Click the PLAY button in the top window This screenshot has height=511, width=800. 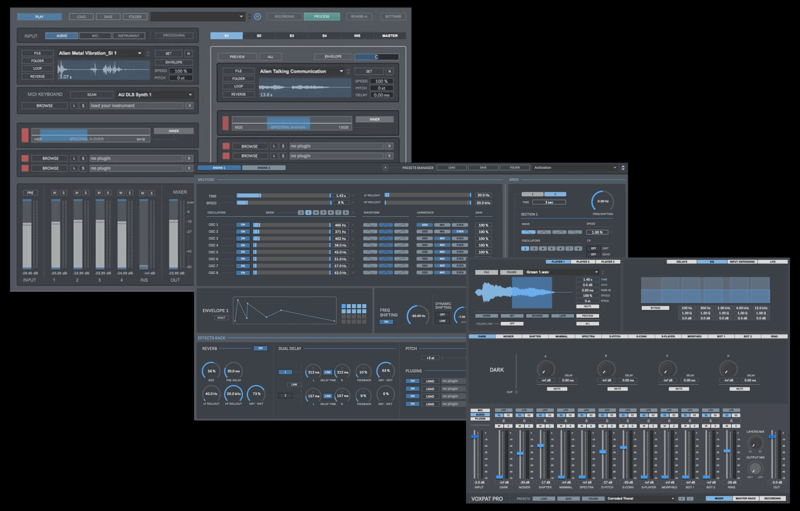39,17
